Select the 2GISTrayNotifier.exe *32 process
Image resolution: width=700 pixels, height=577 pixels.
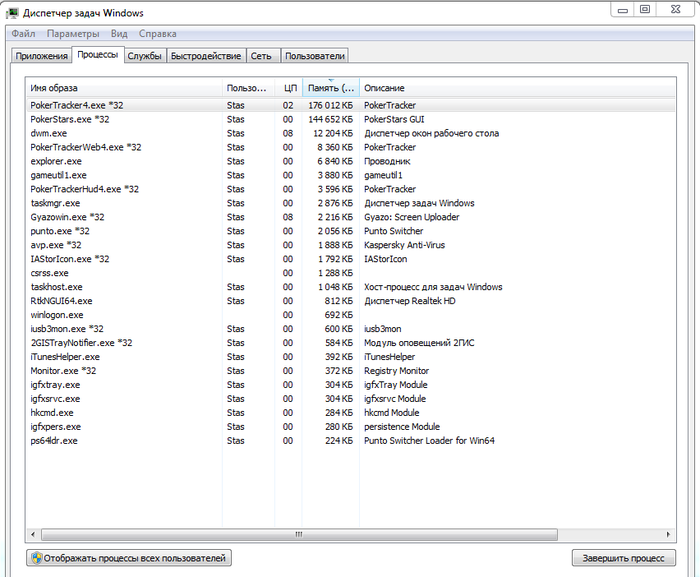coord(350,343)
